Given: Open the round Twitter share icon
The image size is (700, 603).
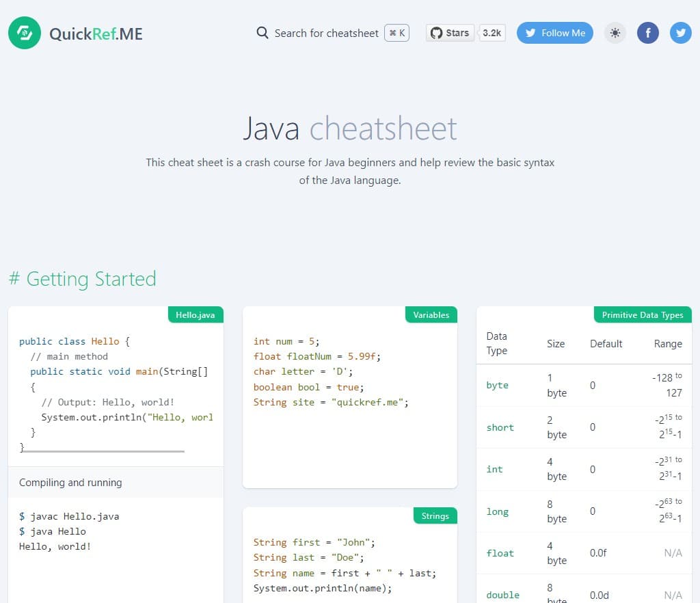Looking at the screenshot, I should click(680, 33).
